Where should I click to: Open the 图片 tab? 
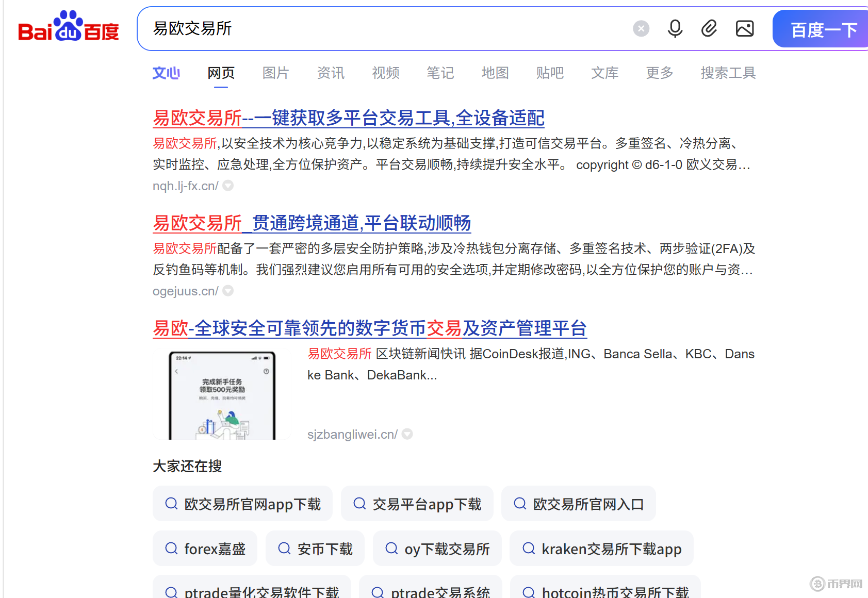(x=276, y=73)
